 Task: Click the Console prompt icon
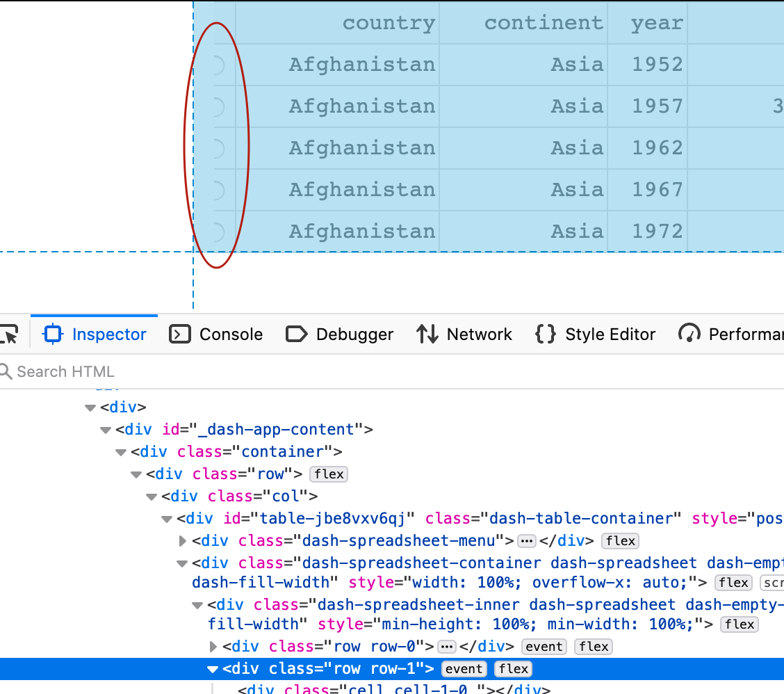(179, 334)
